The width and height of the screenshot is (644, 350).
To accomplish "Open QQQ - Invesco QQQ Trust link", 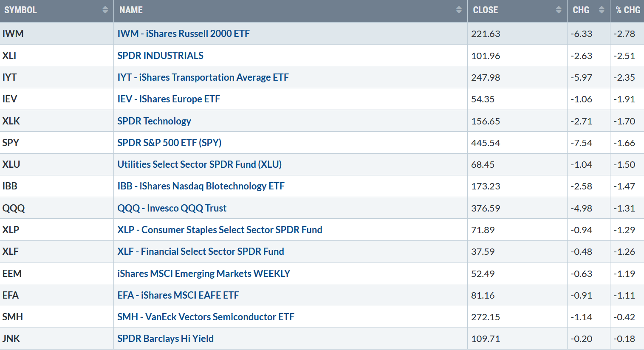I will (172, 208).
